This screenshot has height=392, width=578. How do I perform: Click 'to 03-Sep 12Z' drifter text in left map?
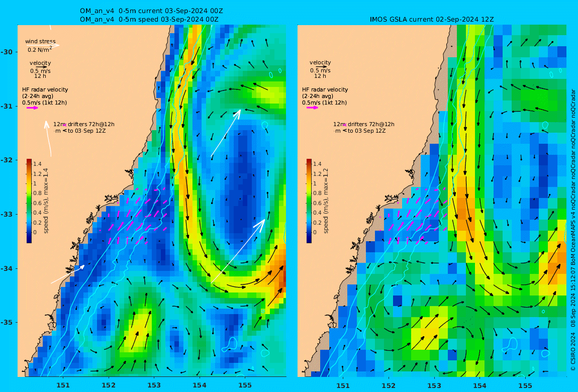86,131
